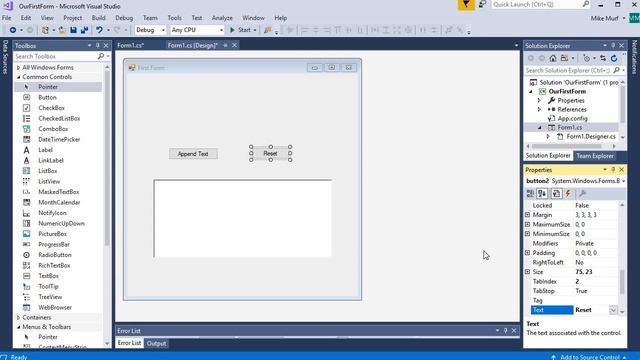This screenshot has height=360, width=640.
Task: Expand the Form1.Designer.cs node
Action: tap(548, 136)
